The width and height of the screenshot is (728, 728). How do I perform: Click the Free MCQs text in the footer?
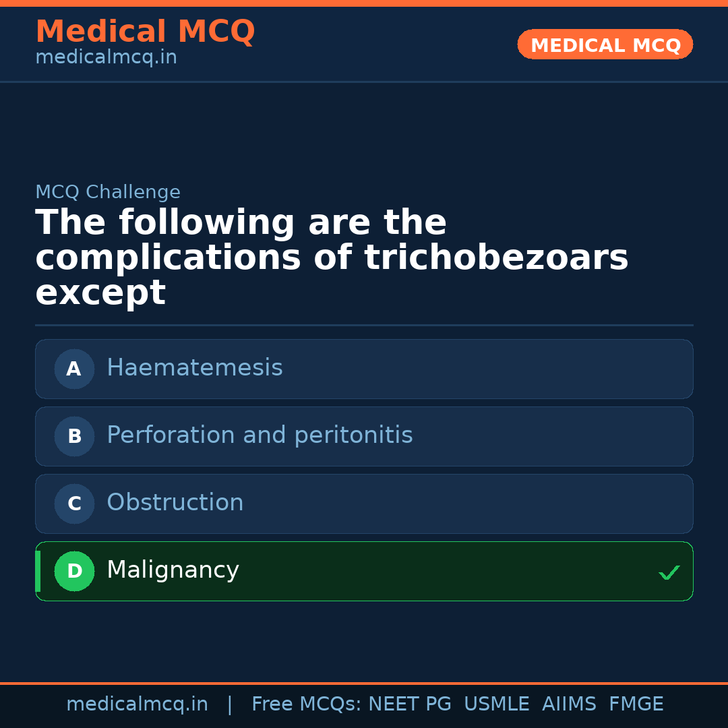click(x=306, y=704)
